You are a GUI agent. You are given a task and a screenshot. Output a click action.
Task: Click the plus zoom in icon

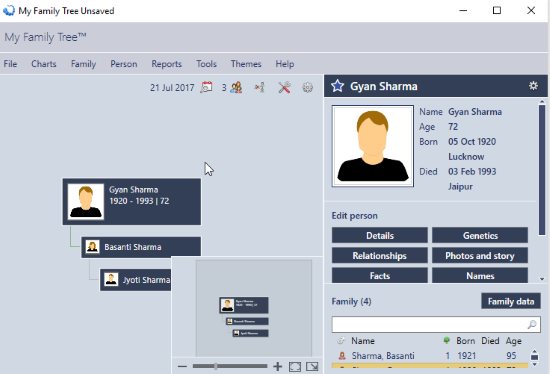tap(277, 367)
